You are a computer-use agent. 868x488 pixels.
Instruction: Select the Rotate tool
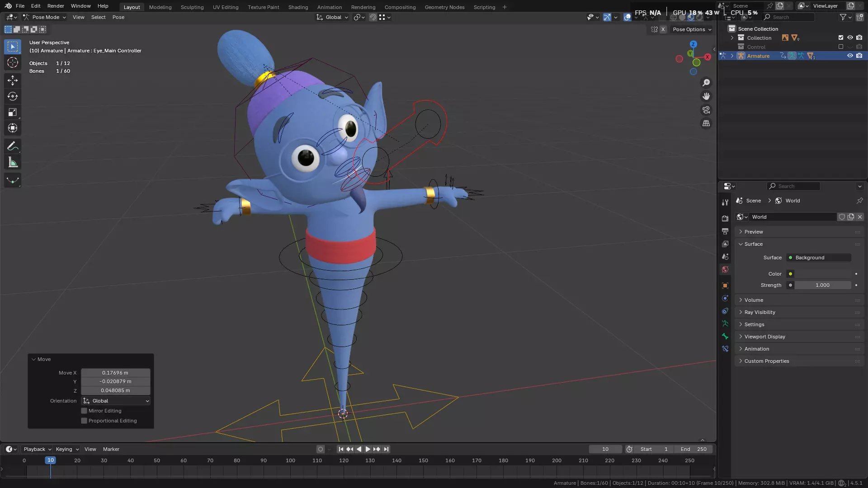click(13, 96)
